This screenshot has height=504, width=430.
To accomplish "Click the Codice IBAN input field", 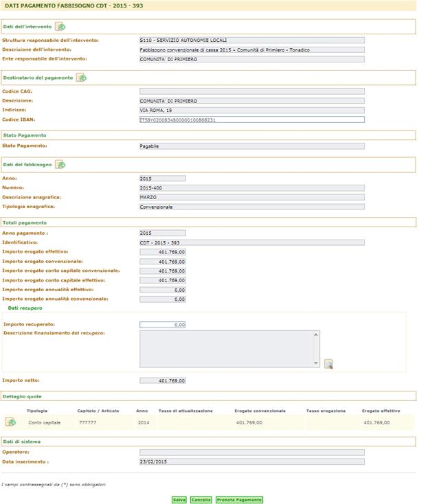I will pyautogui.click(x=252, y=119).
